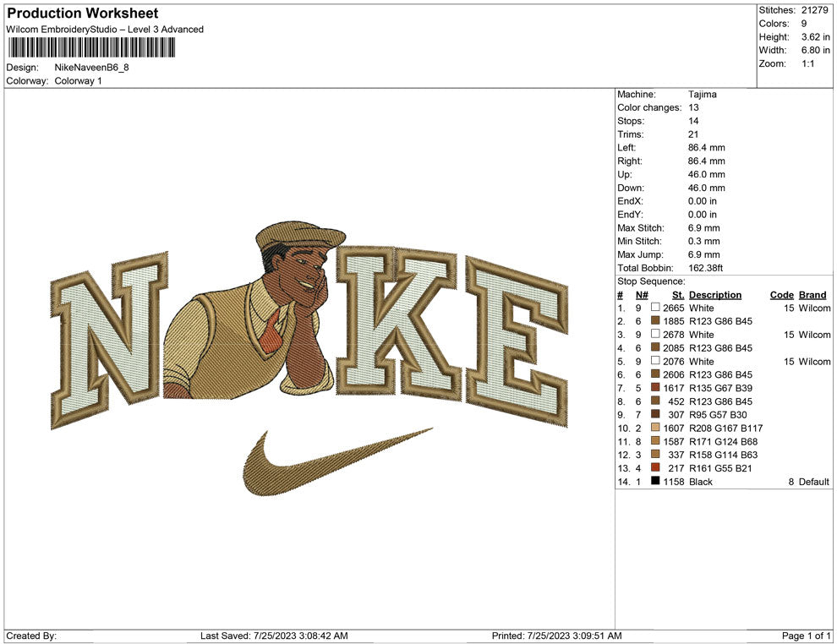The width and height of the screenshot is (837, 644).
Task: Click the 'Code' column header
Action: 782,294
